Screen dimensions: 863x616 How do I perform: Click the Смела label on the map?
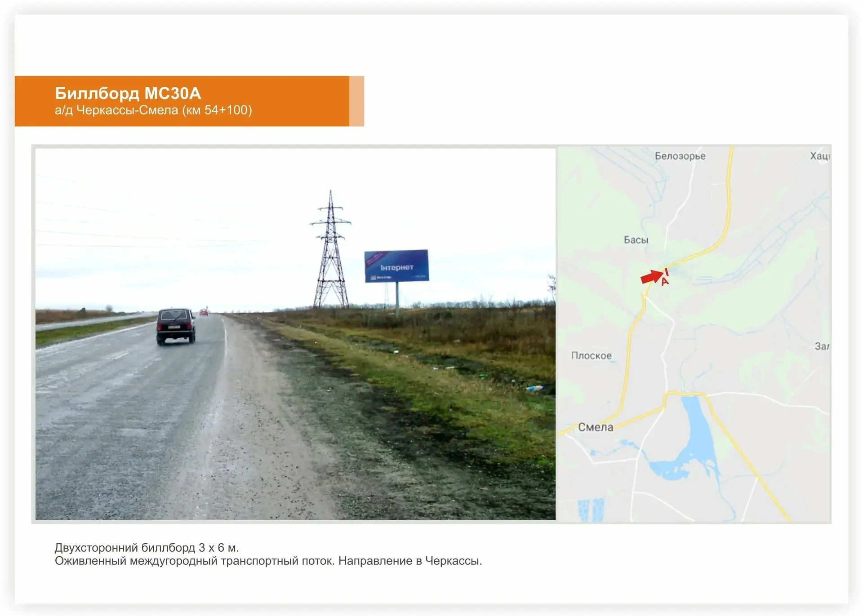pos(595,427)
